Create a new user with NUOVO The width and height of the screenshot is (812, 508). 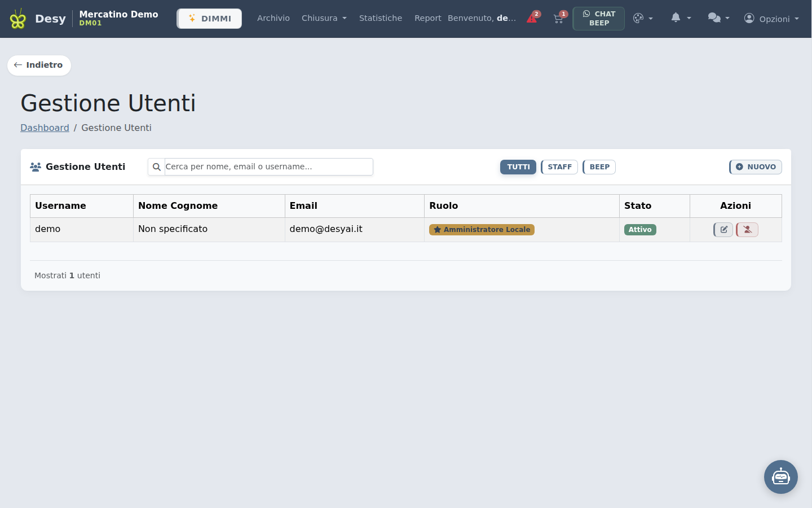point(756,167)
